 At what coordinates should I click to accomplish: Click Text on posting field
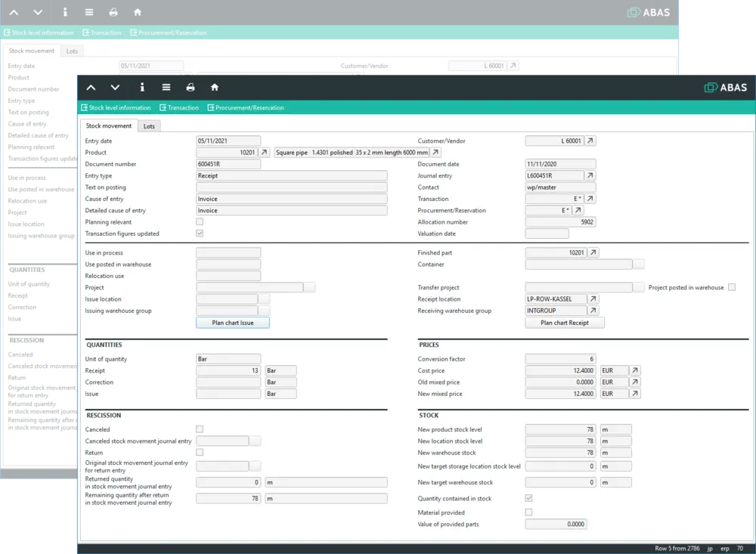click(292, 187)
